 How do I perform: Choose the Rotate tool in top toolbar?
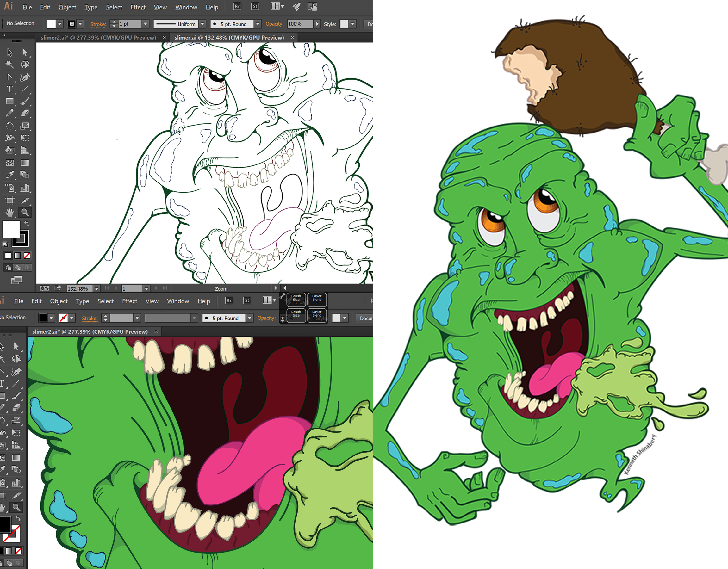coord(10,126)
